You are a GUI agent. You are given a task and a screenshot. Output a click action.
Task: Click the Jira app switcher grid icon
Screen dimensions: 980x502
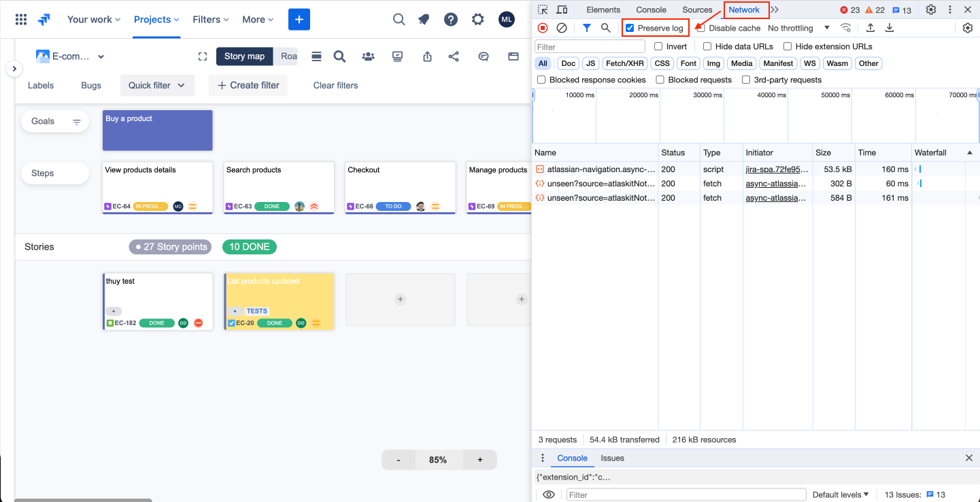pyautogui.click(x=21, y=20)
